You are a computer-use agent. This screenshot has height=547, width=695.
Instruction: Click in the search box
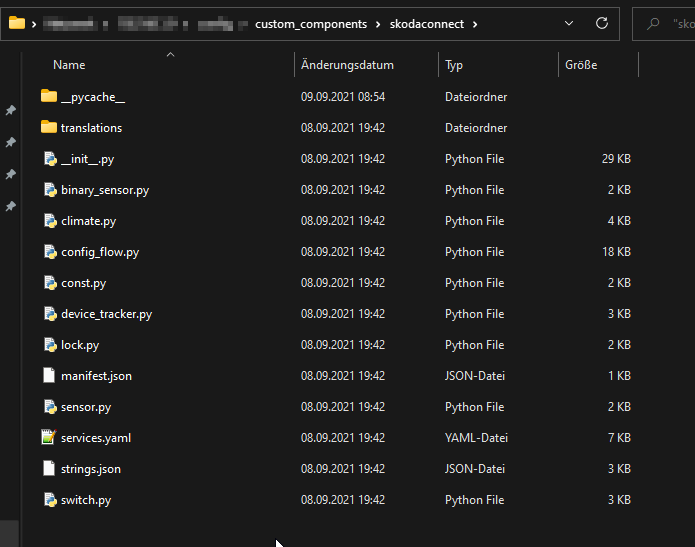pyautogui.click(x=682, y=23)
